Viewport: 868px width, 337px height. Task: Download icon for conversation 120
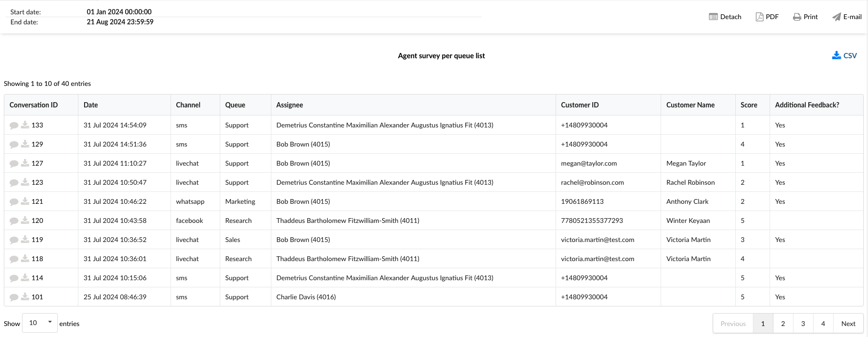coord(25,221)
